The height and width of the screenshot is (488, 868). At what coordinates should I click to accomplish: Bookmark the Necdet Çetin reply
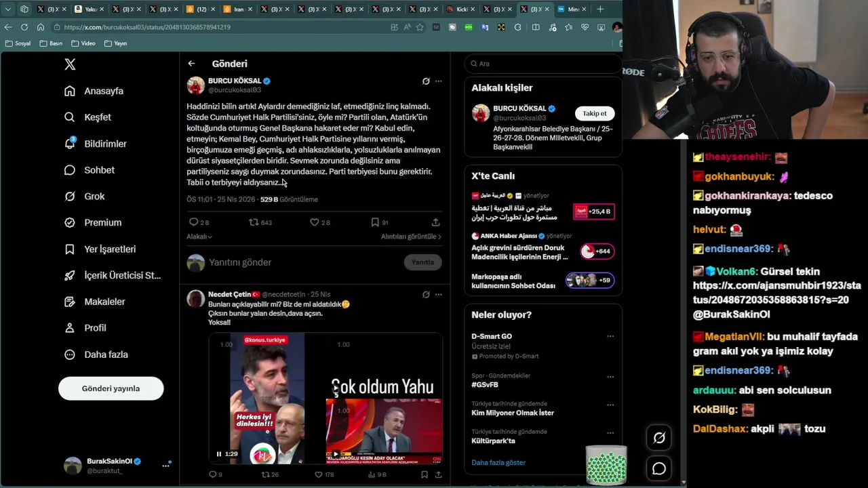tap(425, 475)
